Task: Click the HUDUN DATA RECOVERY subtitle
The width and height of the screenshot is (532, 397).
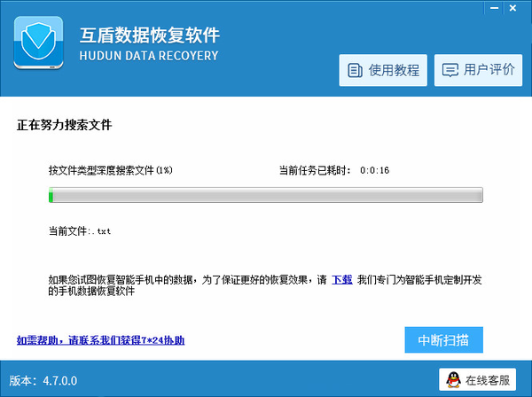Action: 149,56
